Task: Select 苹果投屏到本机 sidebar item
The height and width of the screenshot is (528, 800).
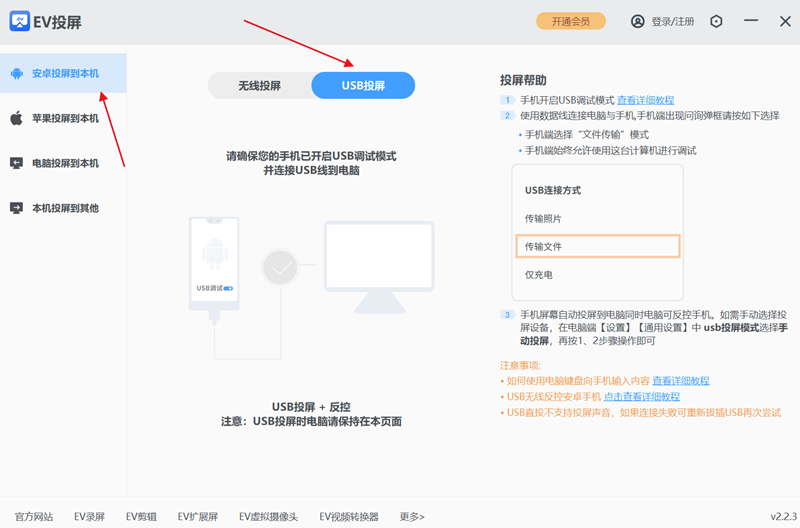Action: [63, 118]
